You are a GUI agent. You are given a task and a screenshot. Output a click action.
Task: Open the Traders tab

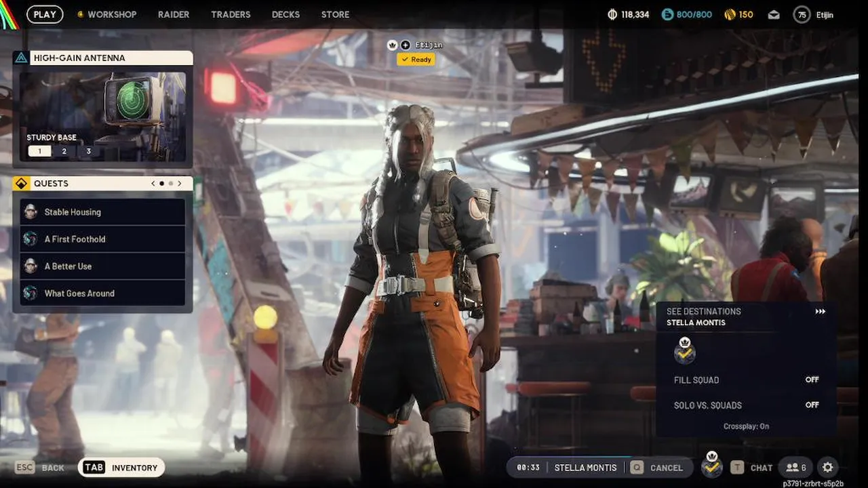click(x=231, y=14)
